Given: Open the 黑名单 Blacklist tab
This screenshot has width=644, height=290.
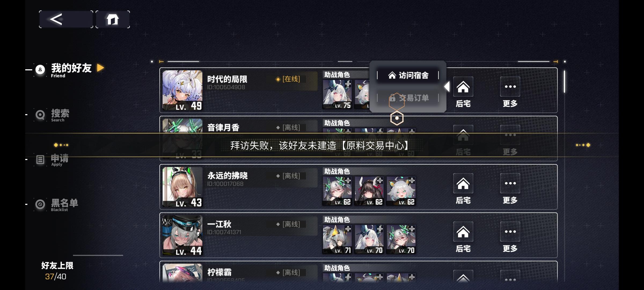Looking at the screenshot, I should tap(57, 205).
